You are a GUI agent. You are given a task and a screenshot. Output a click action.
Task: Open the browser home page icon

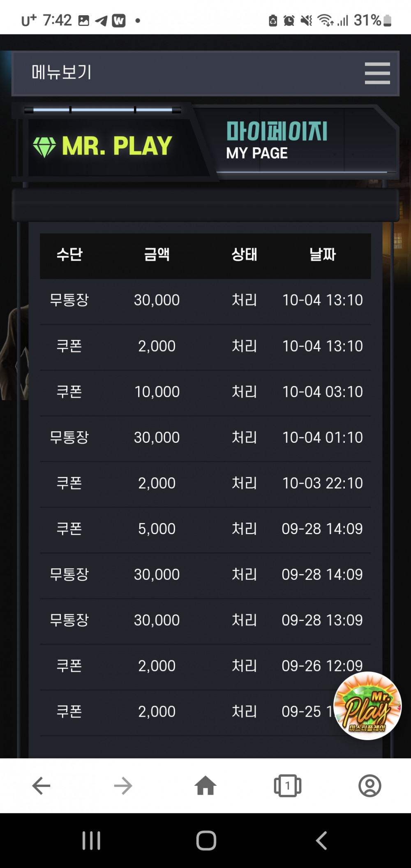(x=205, y=786)
